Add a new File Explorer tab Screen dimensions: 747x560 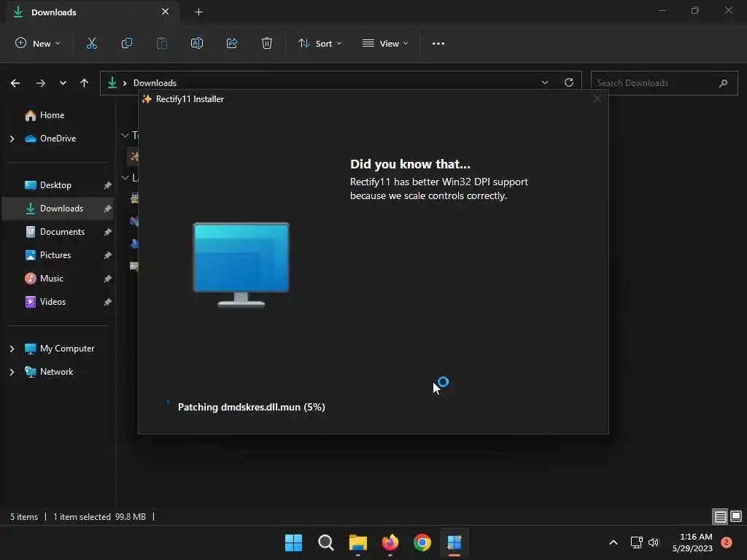(x=199, y=12)
